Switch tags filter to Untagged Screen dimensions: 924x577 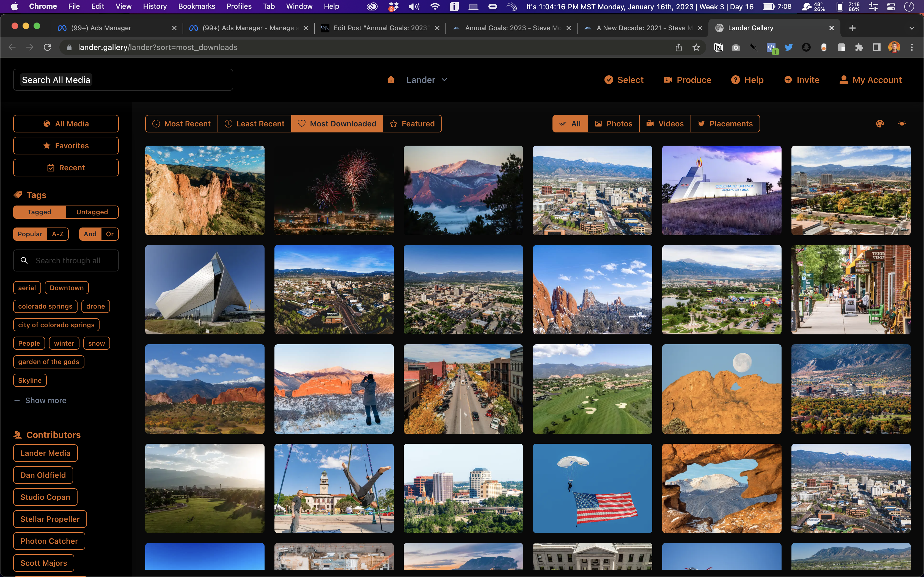(92, 212)
